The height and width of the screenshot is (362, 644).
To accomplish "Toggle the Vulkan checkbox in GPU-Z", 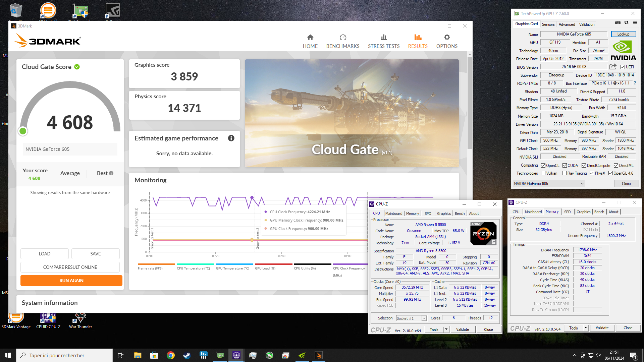I will click(x=543, y=173).
